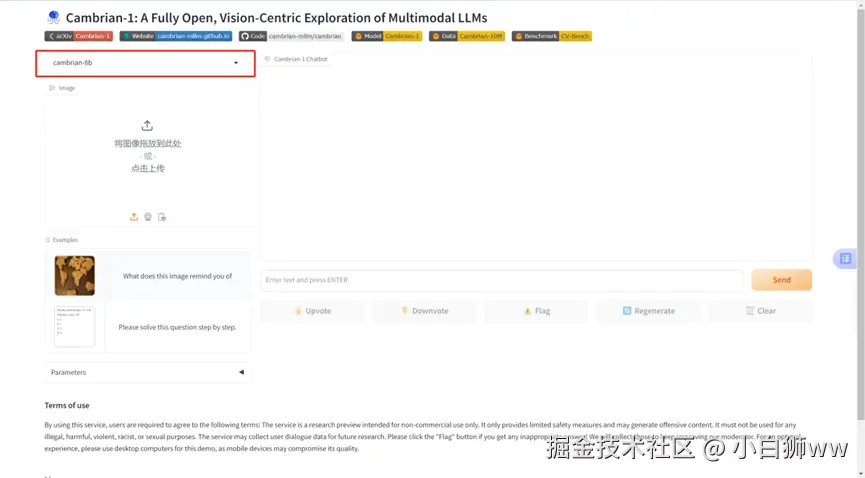This screenshot has width=865, height=478.
Task: Click the Flag button
Action: tap(536, 311)
